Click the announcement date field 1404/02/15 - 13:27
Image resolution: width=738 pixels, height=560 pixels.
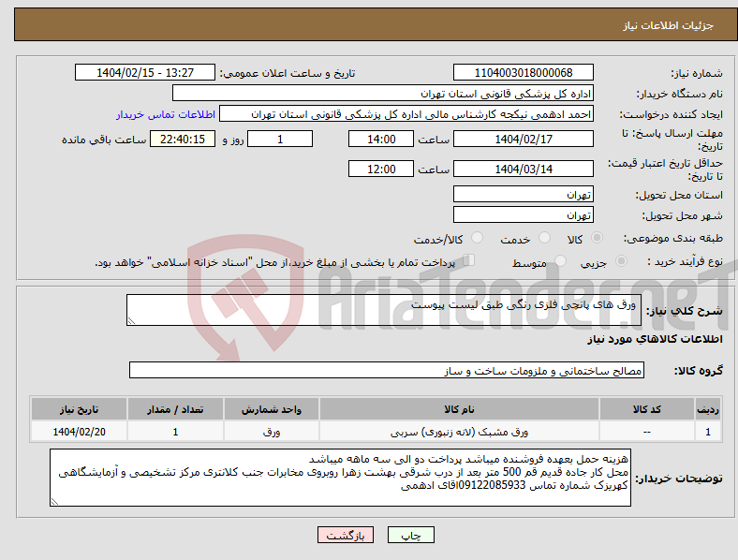[x=145, y=72]
